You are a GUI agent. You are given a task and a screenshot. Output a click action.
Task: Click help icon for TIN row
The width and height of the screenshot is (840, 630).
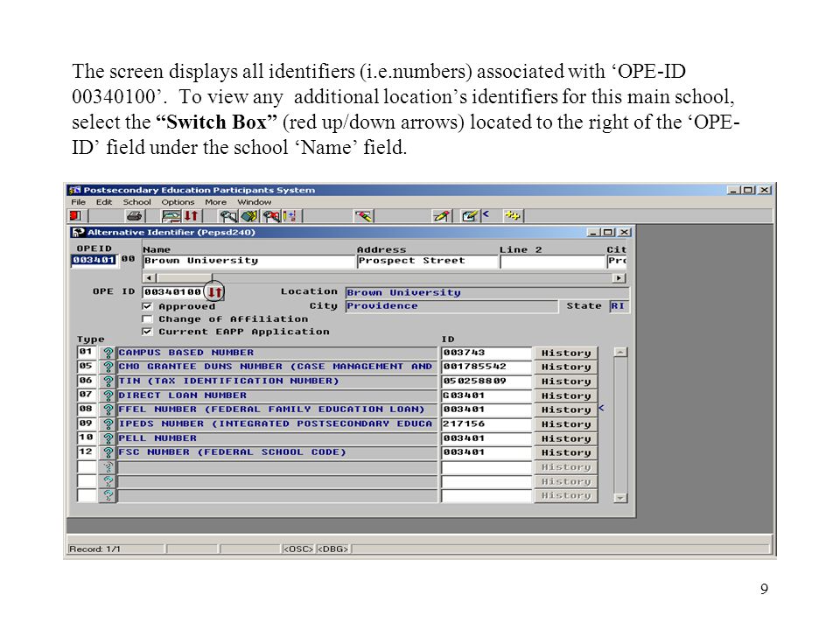[108, 381]
